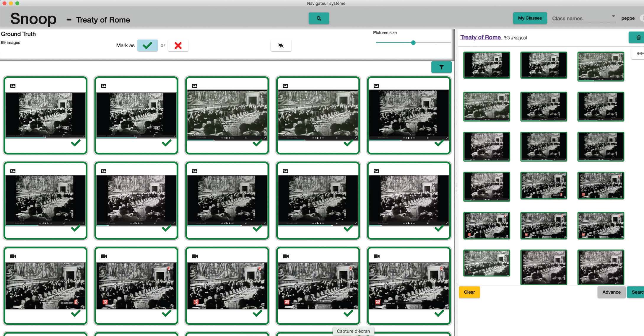
Task: Click the green checkmark on the first top-row card
Action: click(x=76, y=143)
